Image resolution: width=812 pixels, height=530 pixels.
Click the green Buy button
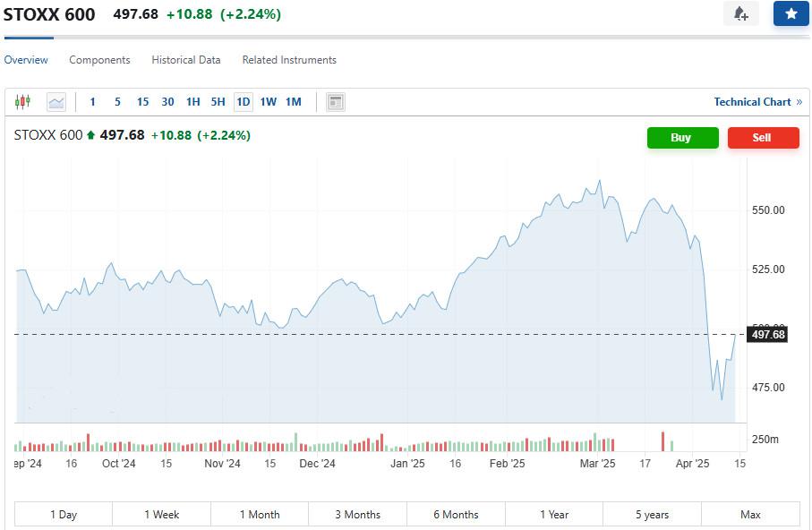(x=682, y=137)
